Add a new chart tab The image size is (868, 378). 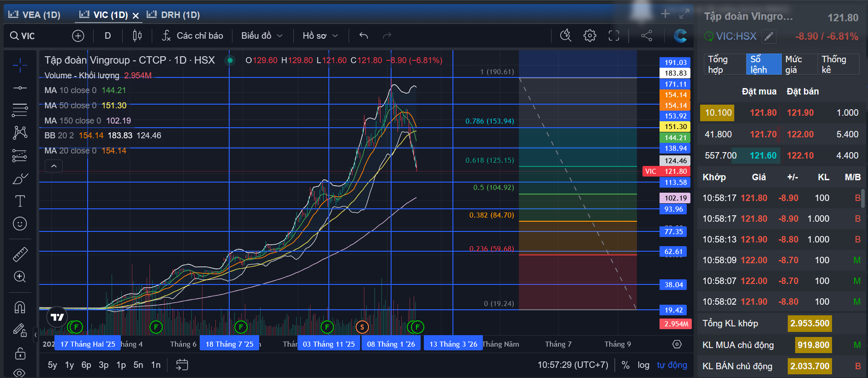(665, 14)
